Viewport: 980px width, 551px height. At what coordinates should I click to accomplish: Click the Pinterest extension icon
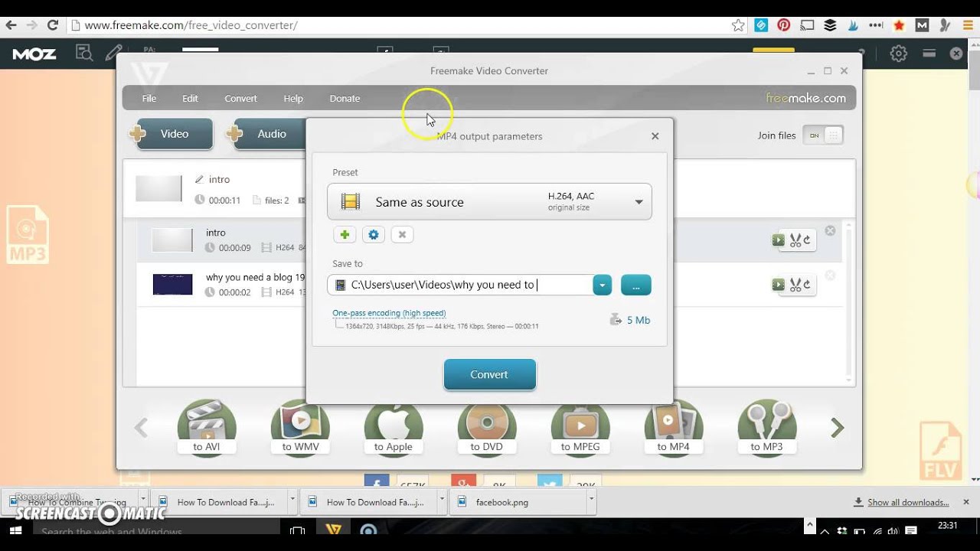(783, 25)
